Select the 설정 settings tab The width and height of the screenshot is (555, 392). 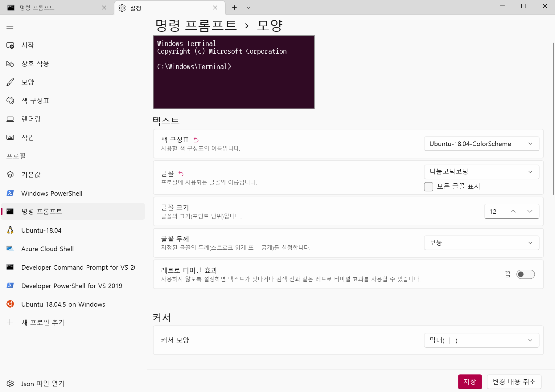coord(170,8)
